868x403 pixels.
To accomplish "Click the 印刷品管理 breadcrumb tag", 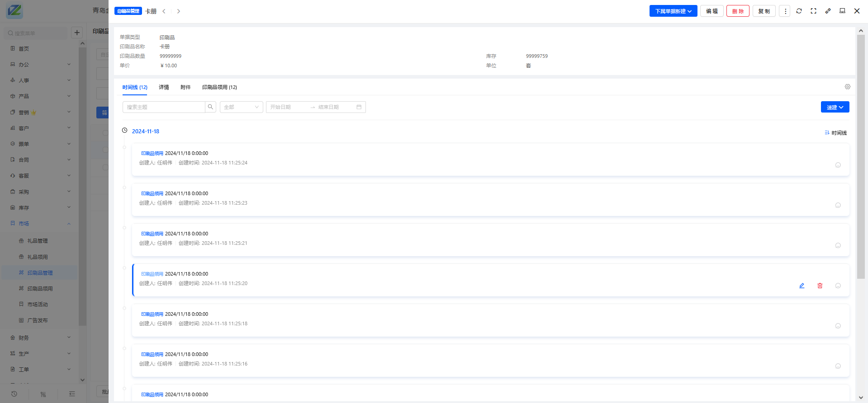I will (128, 11).
